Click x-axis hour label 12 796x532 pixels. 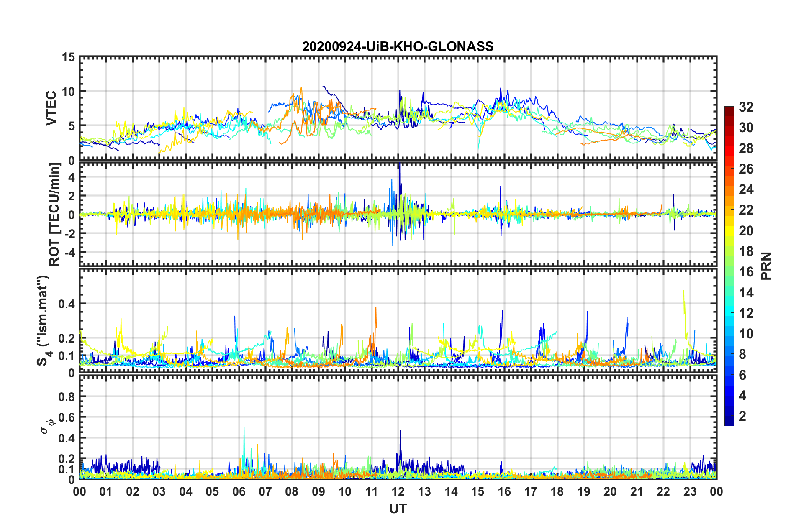[398, 491]
